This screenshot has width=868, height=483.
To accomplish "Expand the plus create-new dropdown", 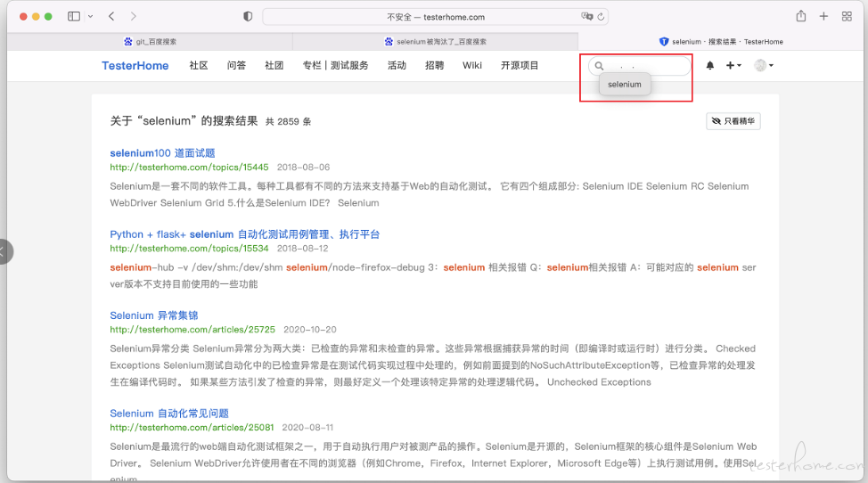I will [733, 65].
